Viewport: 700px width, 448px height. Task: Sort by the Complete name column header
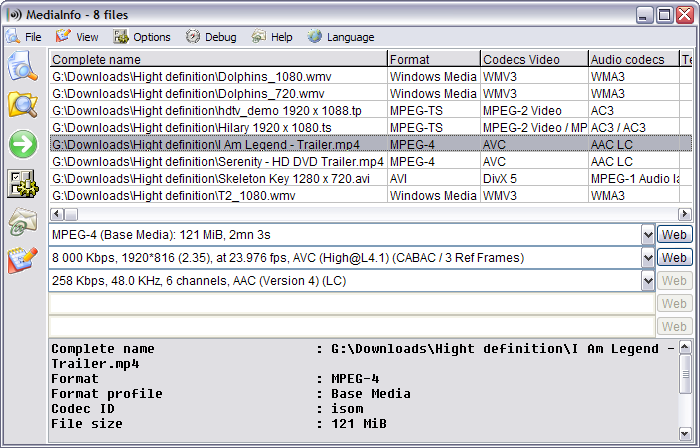(x=218, y=59)
